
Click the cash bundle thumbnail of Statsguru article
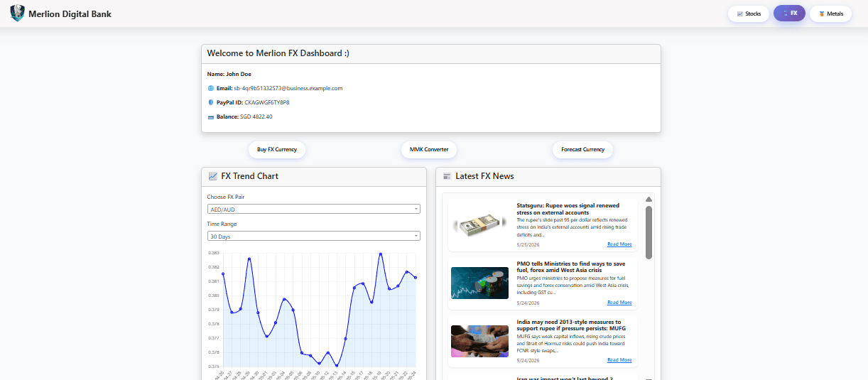coord(479,225)
